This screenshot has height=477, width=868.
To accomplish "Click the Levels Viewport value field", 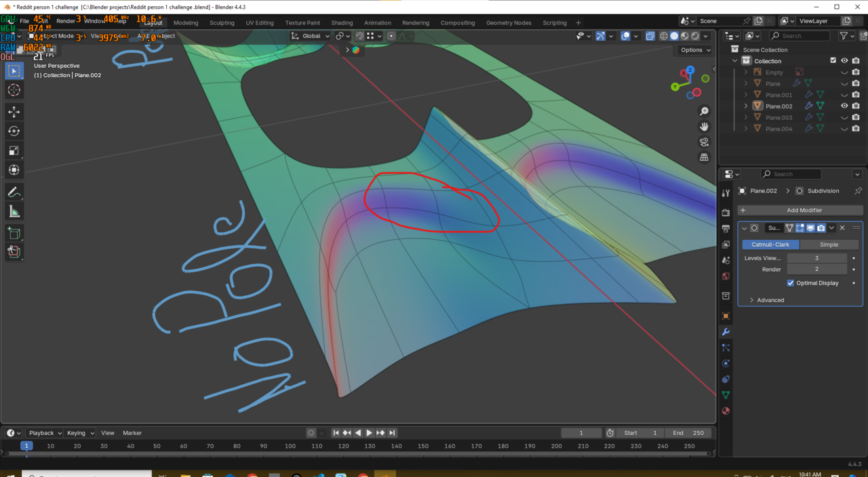I will tap(816, 258).
